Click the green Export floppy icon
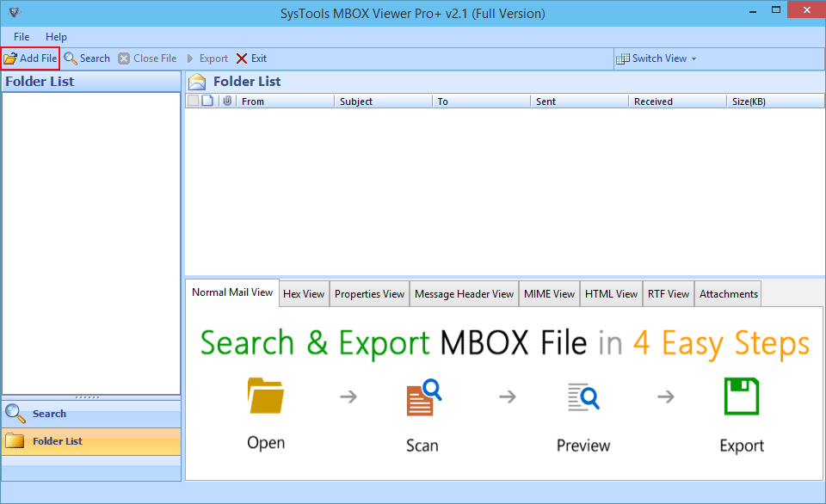 coord(742,396)
